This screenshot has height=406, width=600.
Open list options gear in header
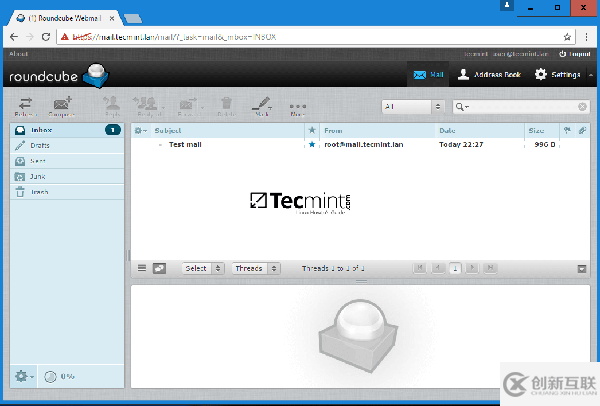coord(140,130)
